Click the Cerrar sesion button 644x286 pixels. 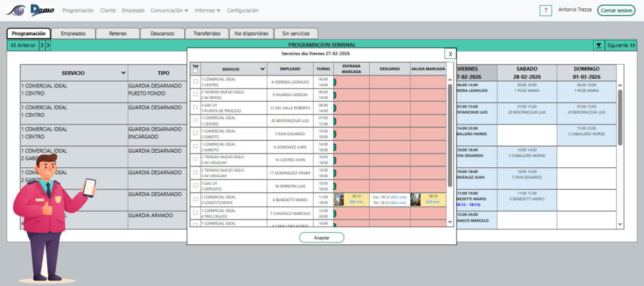point(616,11)
